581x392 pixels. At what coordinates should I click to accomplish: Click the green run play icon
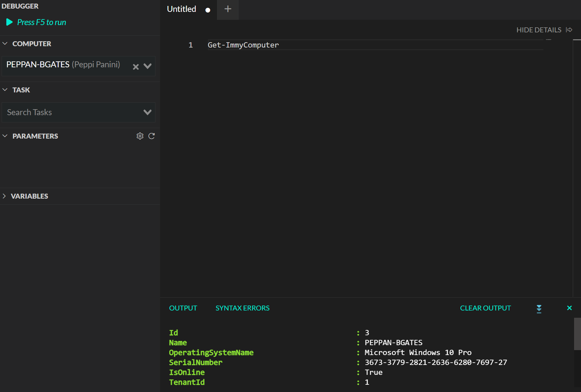(9, 22)
